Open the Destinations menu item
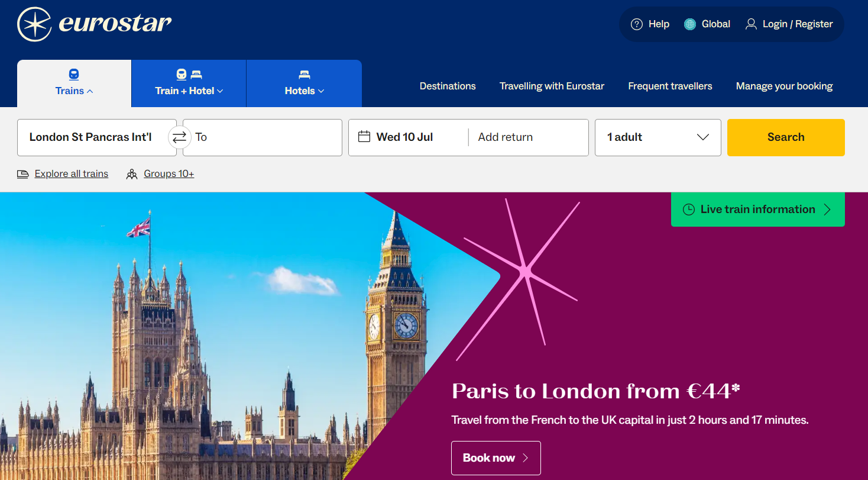868x480 pixels. point(448,86)
